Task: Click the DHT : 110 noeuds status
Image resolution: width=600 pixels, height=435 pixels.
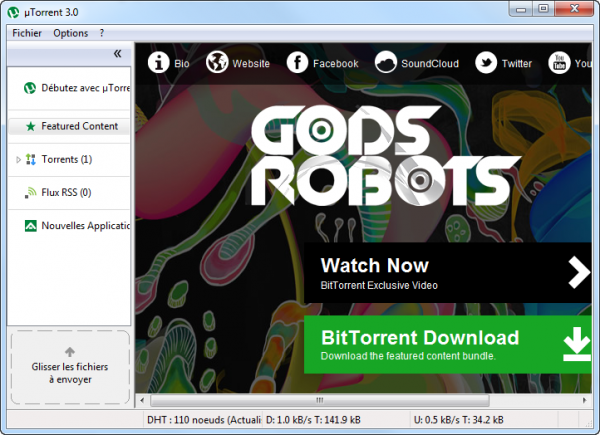Action: [x=204, y=420]
